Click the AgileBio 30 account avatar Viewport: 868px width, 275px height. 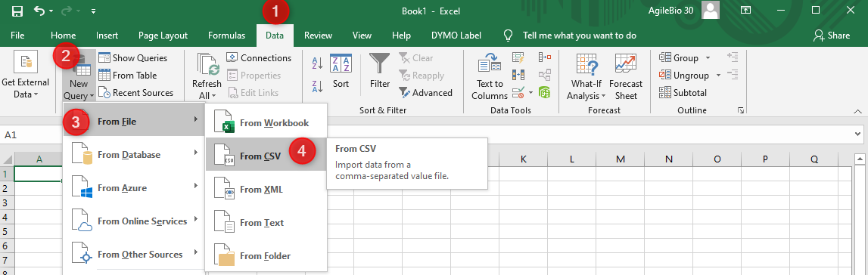pos(711,10)
